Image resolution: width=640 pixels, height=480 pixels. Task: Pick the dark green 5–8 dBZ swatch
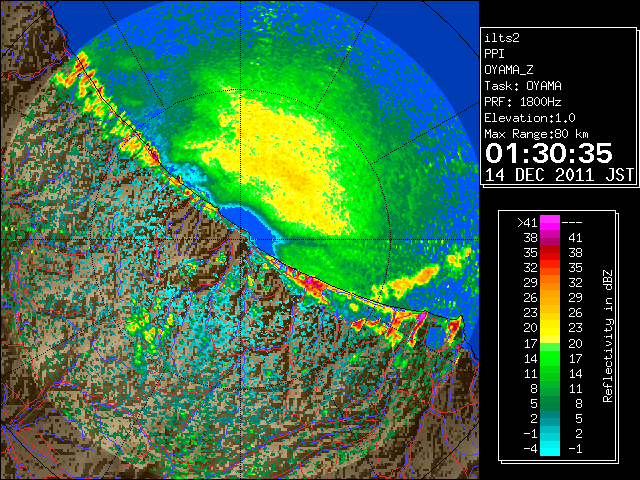click(x=550, y=403)
